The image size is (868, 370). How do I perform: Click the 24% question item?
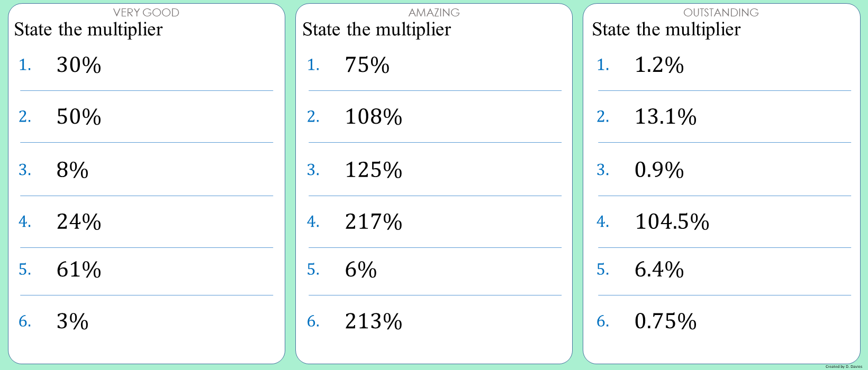pyautogui.click(x=79, y=222)
